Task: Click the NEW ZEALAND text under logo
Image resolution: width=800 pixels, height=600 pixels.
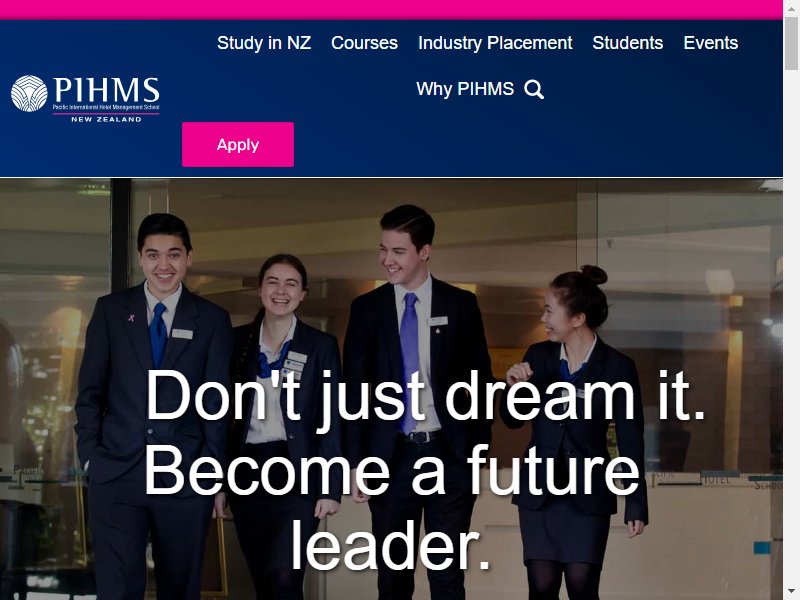Action: [106, 119]
